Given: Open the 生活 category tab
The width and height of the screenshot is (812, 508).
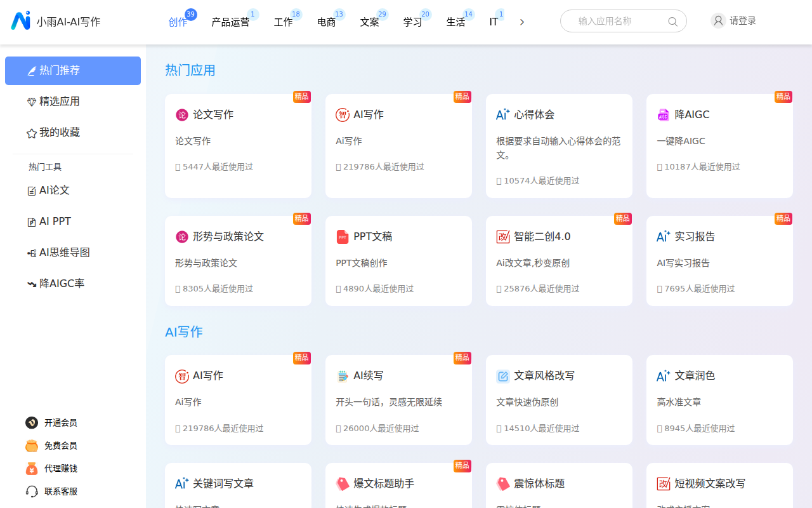Looking at the screenshot, I should pos(456,22).
